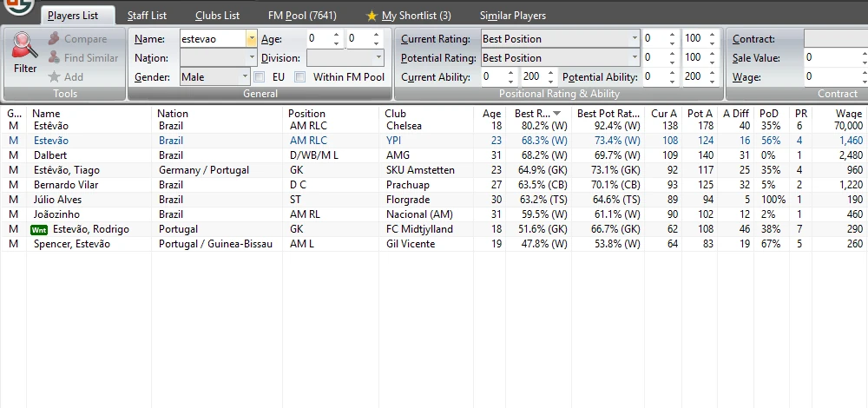Select the Spencer, Estevão row
Image resolution: width=868 pixels, height=408 pixels.
click(x=434, y=244)
